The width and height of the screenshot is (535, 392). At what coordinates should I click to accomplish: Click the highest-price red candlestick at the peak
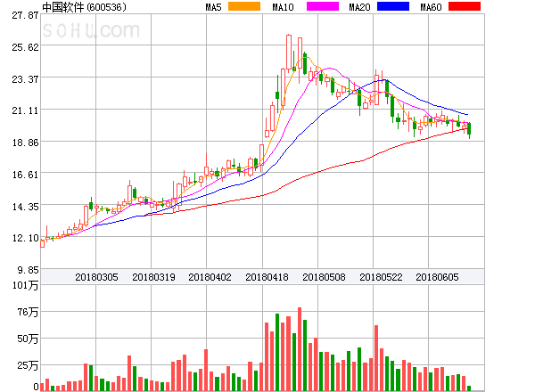point(289,53)
